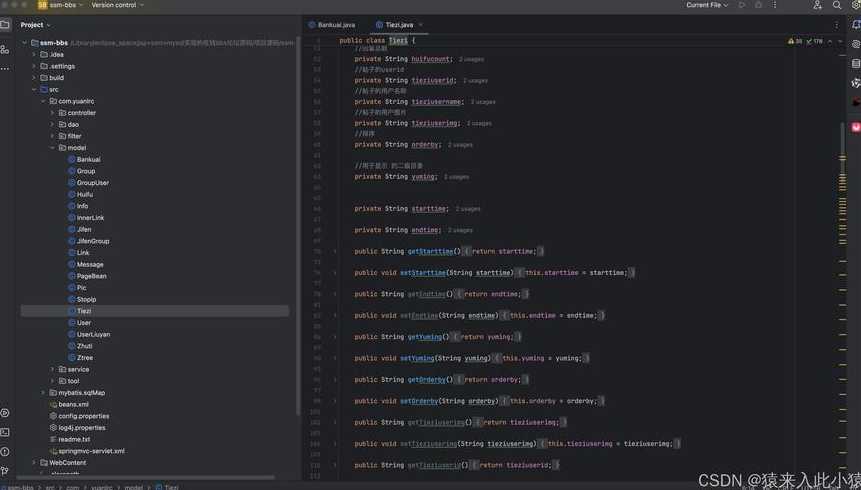Open the Services play-circle icon in left strip
Viewport: 861px width, 490px height.
tap(4, 413)
